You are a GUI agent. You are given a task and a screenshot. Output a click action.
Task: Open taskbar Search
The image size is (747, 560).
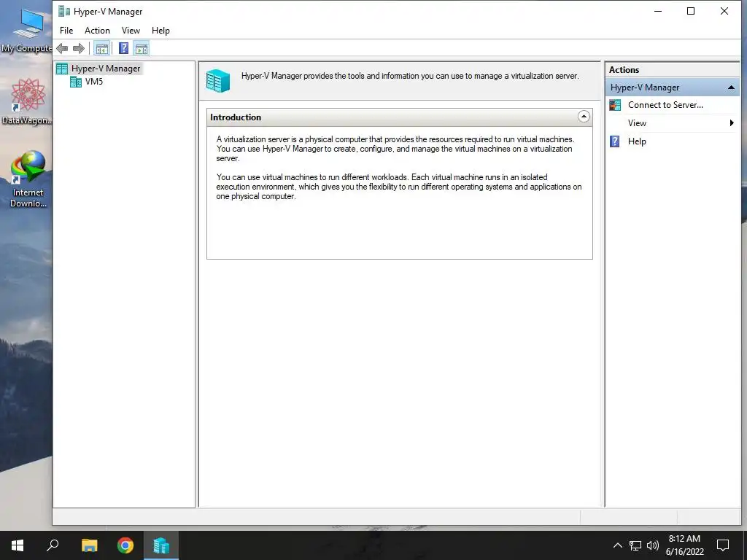(53, 545)
